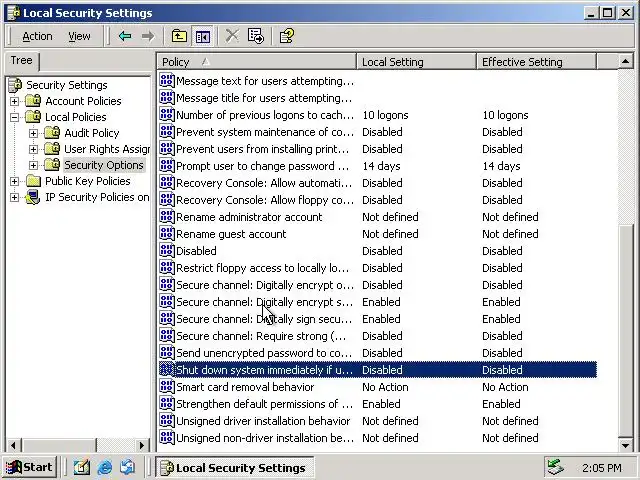Expand the Audit Policy node
Image resolution: width=640 pixels, height=480 pixels.
tap(33, 133)
